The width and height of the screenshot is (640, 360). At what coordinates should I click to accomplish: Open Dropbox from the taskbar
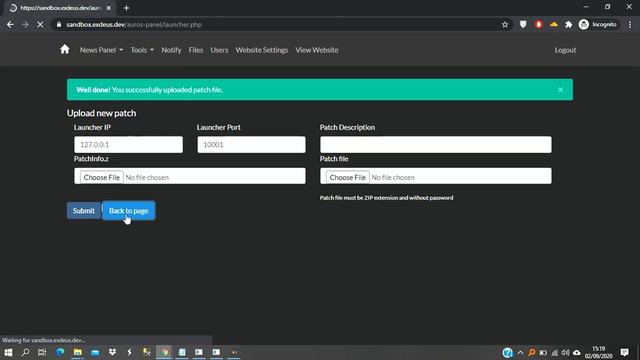112,352
